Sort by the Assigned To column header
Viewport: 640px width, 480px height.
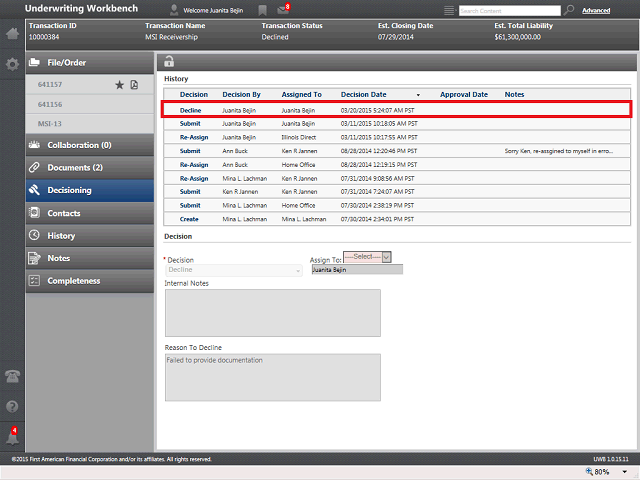point(302,94)
